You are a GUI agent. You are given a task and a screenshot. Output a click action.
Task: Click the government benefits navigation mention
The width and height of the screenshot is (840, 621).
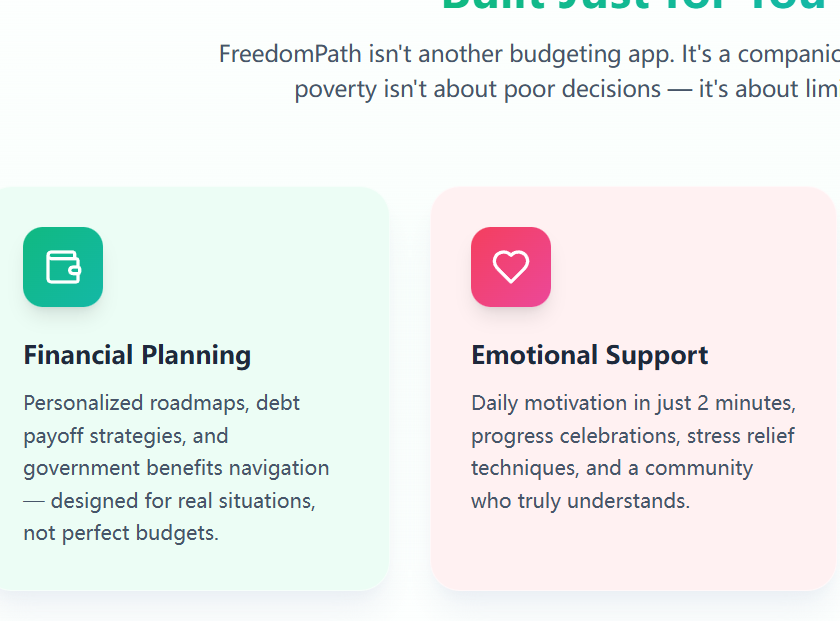pyautogui.click(x=176, y=467)
